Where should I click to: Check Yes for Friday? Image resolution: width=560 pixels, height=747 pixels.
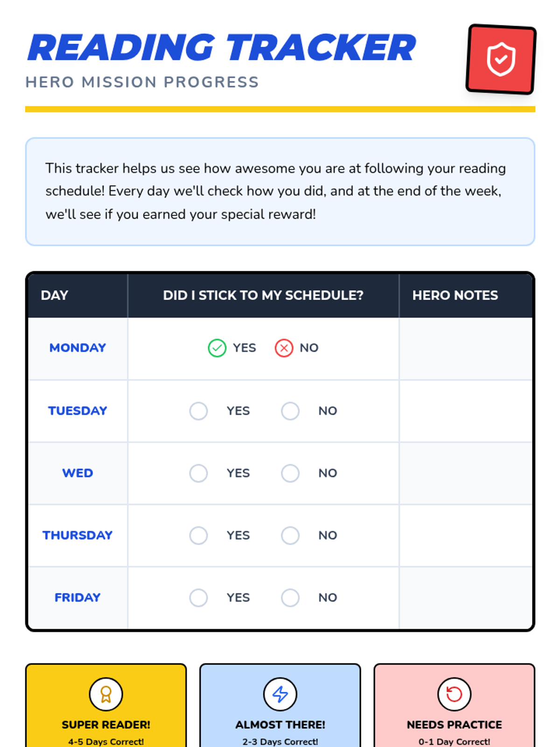coord(199,598)
